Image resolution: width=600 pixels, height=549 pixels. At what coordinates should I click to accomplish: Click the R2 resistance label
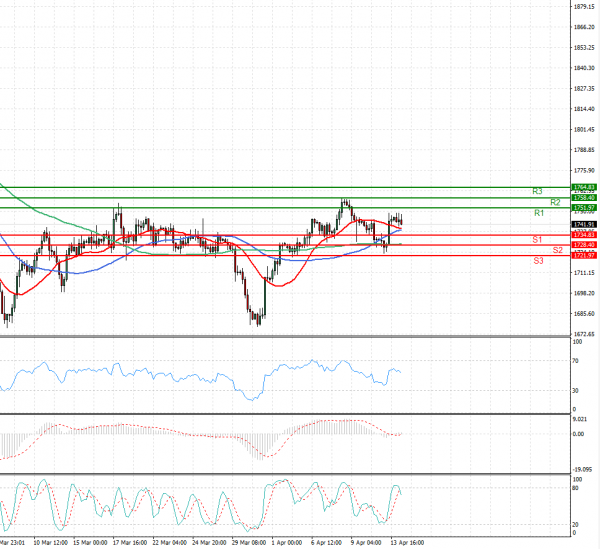[x=555, y=202]
